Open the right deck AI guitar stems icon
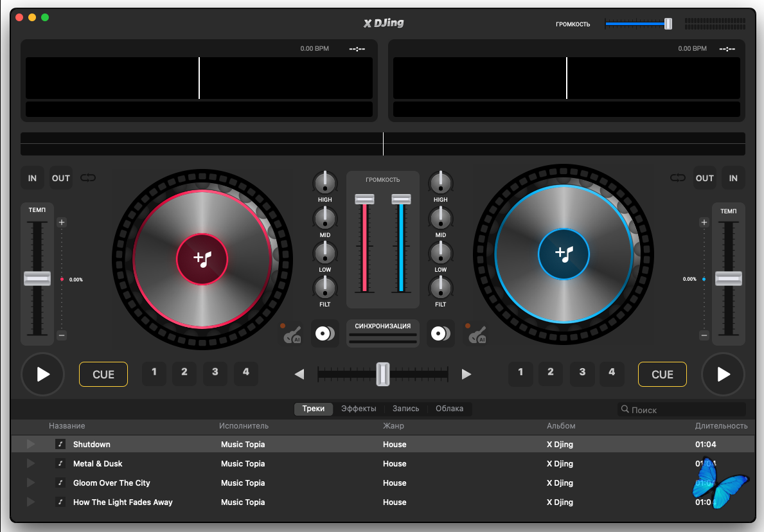The image size is (764, 532). (477, 333)
